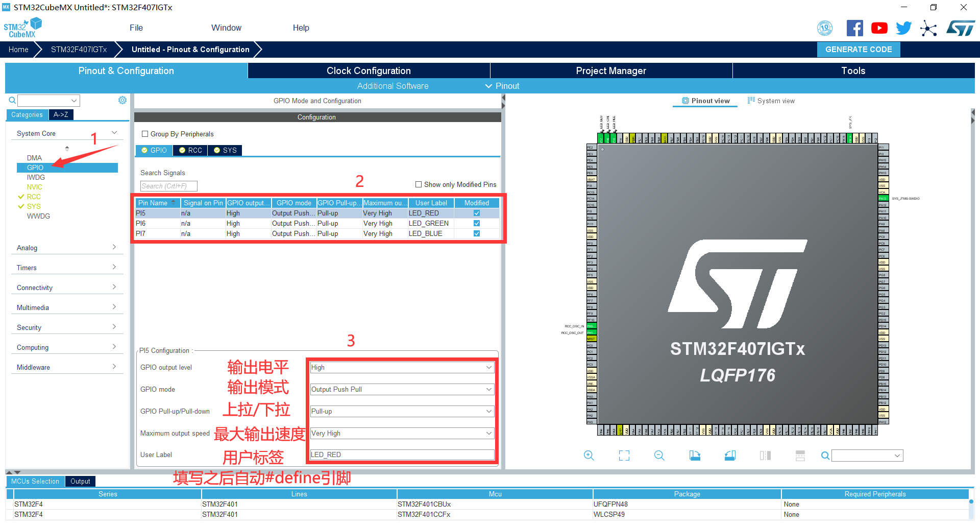Toggle Modified checkbox for PI6 row
Image resolution: width=980 pixels, height=526 pixels.
point(477,223)
